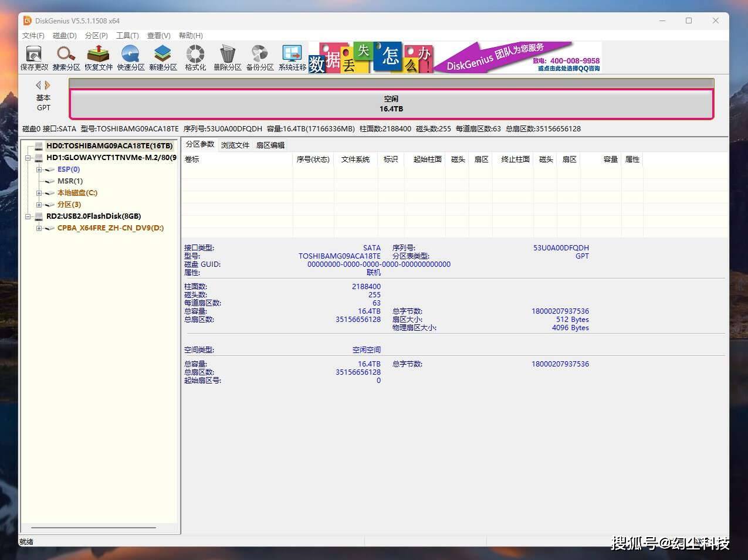748x560 pixels.
Task: Launch the 系统迁移 (System Migration) icon
Action: 292,57
